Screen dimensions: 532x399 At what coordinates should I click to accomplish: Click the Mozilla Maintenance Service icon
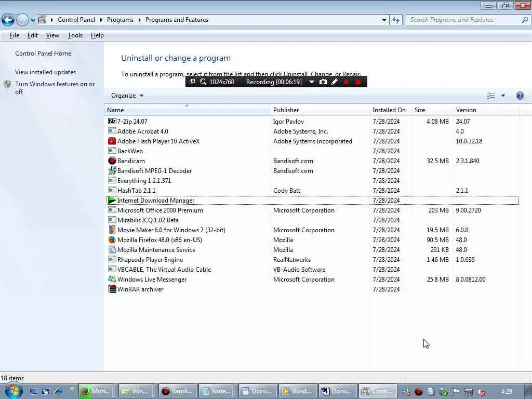112,249
